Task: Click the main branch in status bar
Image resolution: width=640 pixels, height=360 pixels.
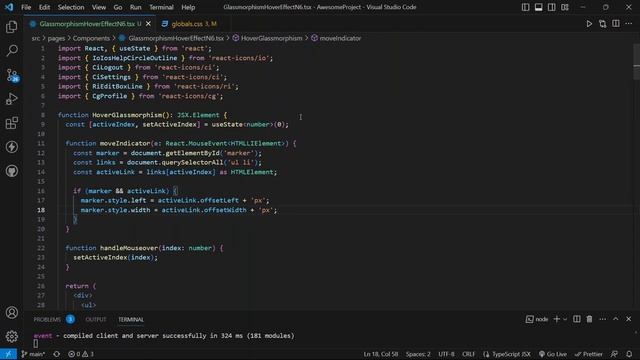Action: coord(33,354)
